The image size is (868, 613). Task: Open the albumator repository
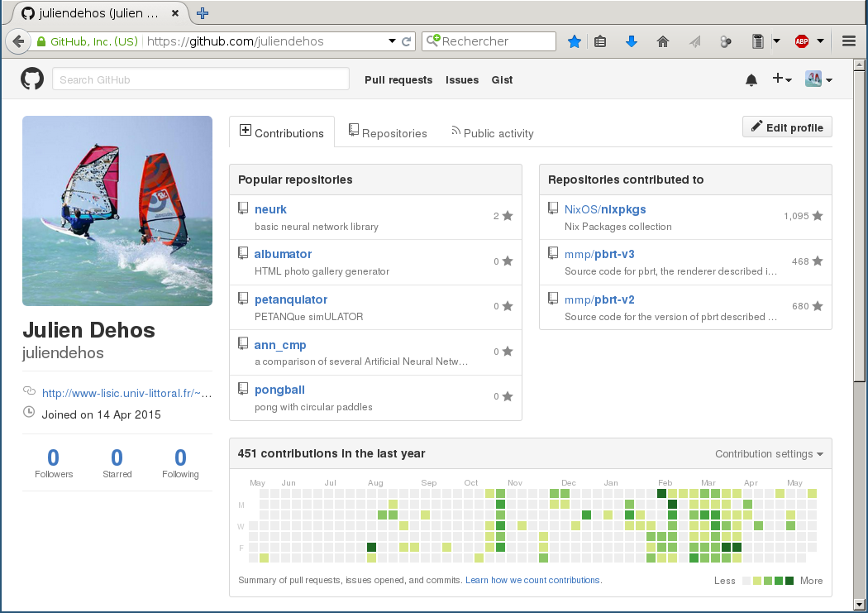[x=283, y=254]
